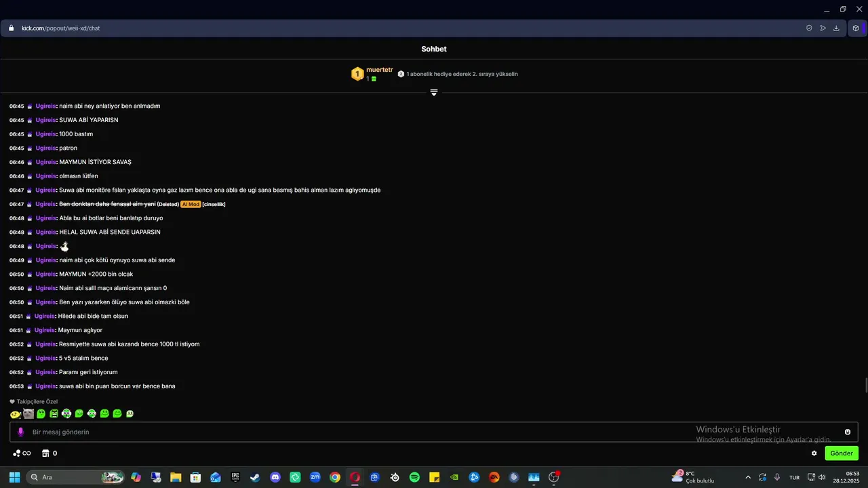Click the microphone icon in message box
Screen dimensions: 868x488
pyautogui.click(x=20, y=432)
